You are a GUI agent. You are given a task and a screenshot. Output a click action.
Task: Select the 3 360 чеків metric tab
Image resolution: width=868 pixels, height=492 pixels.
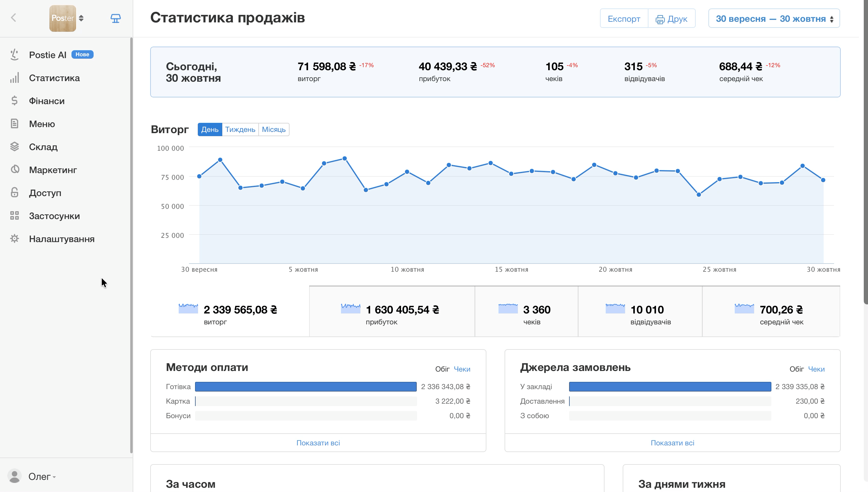526,311
